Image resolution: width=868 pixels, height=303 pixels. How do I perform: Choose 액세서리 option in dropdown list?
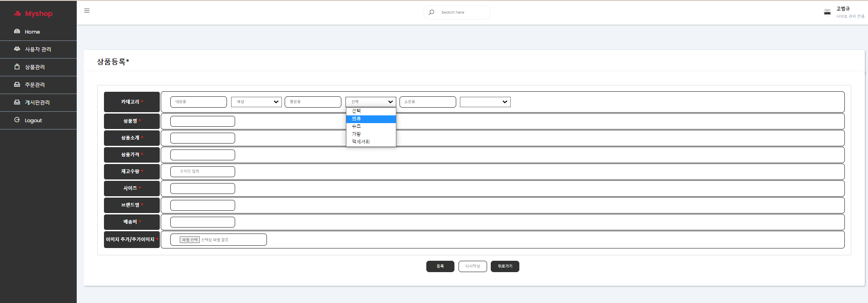click(x=371, y=142)
